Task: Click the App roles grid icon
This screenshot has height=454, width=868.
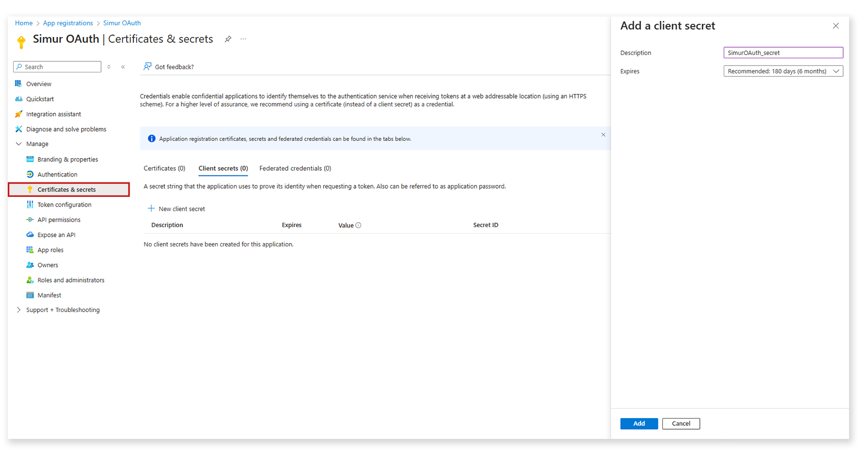Action: point(30,249)
